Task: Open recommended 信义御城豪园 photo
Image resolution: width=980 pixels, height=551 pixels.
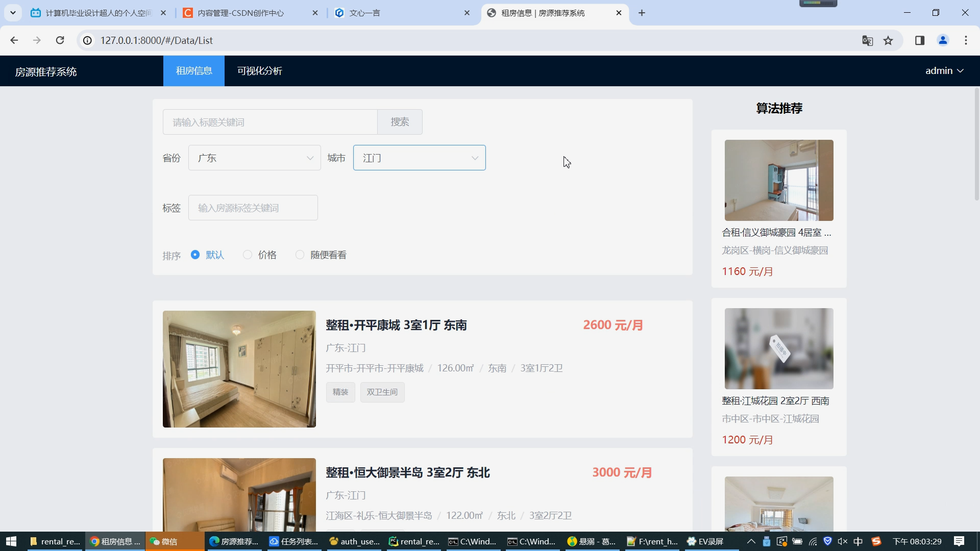Action: point(779,180)
